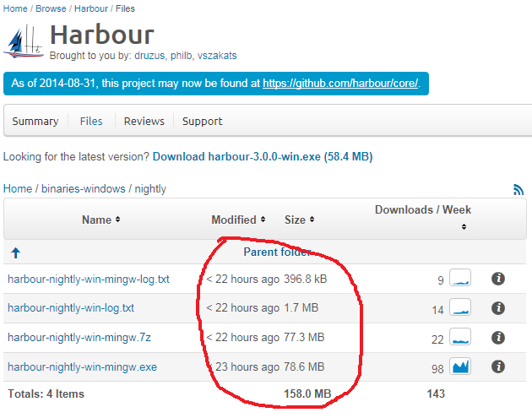The height and width of the screenshot is (418, 532).
Task: Click the 77.3 MB size value
Action: click(x=304, y=337)
